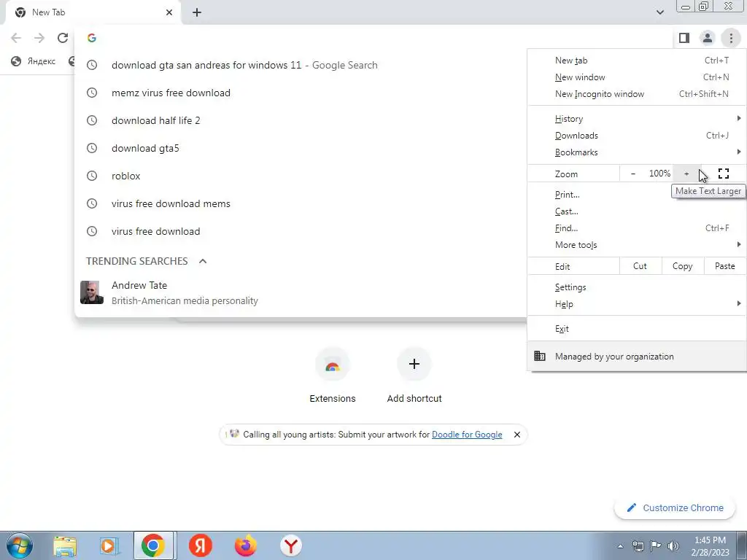Enter fullscreen mode icon
Screen dimensions: 747x560
pyautogui.click(x=723, y=174)
